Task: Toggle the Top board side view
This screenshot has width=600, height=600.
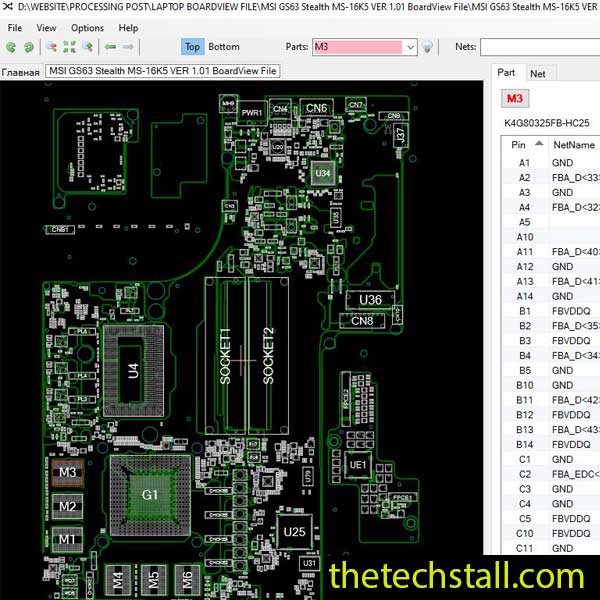Action: click(192, 47)
